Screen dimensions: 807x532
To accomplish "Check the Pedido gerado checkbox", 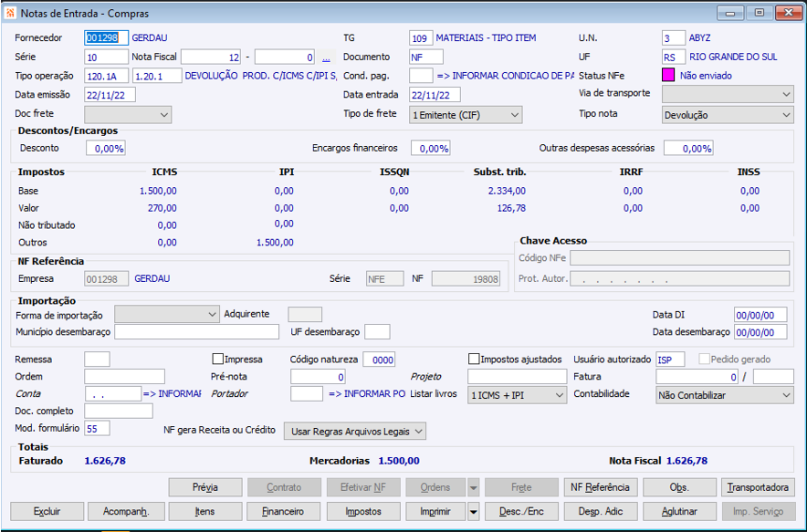I will (x=704, y=360).
